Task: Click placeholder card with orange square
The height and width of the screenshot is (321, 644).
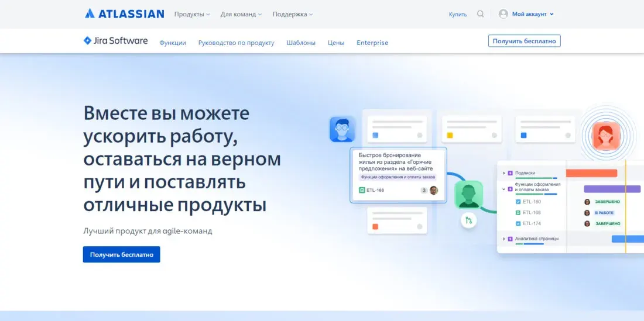Action: 397,220
